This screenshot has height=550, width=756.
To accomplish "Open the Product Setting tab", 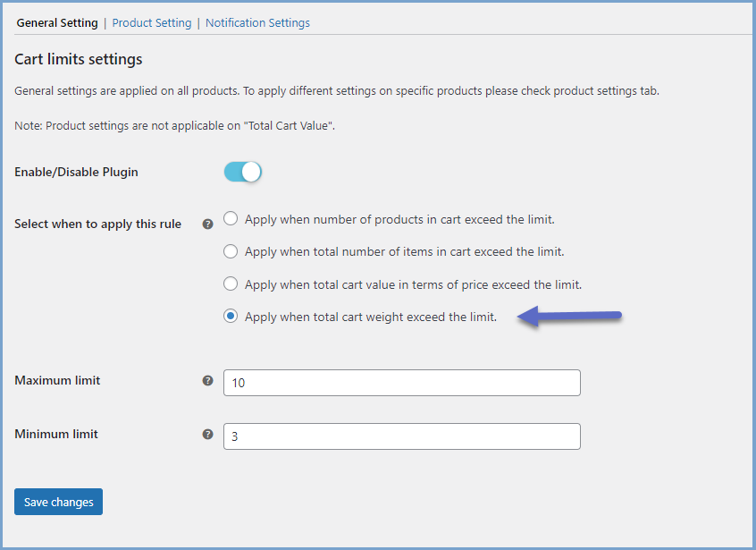I will [152, 23].
